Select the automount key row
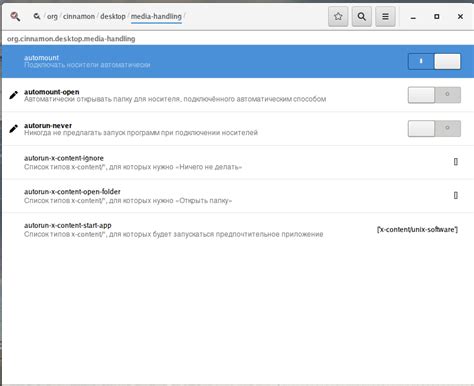This screenshot has width=474, height=386. coord(238,61)
